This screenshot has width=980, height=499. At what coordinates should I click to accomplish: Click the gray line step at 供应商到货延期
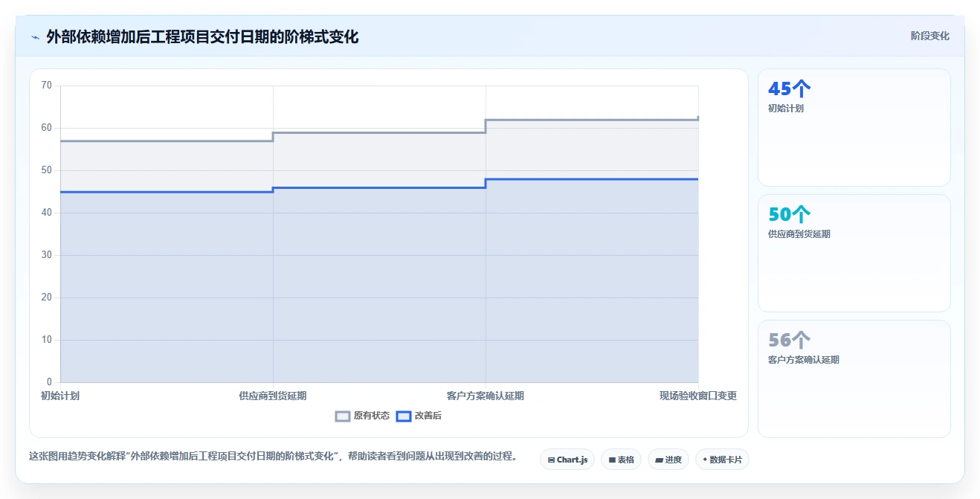pyautogui.click(x=273, y=137)
